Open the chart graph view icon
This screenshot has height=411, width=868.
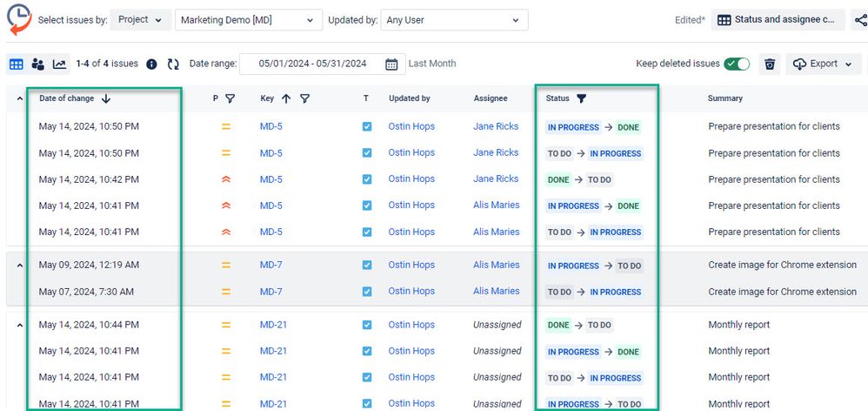59,64
